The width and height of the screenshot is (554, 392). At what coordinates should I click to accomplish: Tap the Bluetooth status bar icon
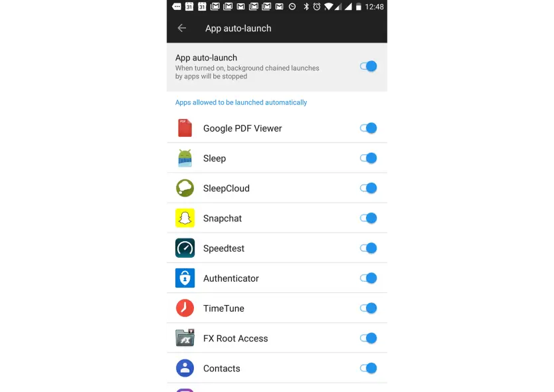[x=306, y=7]
